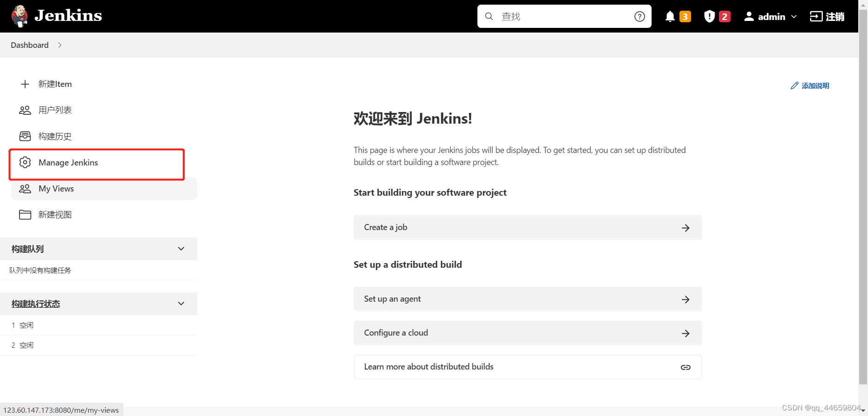
Task: Click the search magnifier icon
Action: pos(489,16)
